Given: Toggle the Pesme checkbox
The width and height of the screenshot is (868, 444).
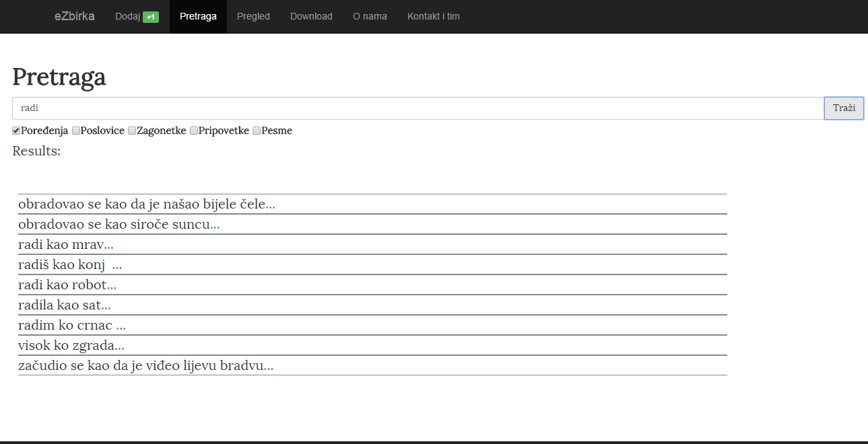Looking at the screenshot, I should pos(257,131).
